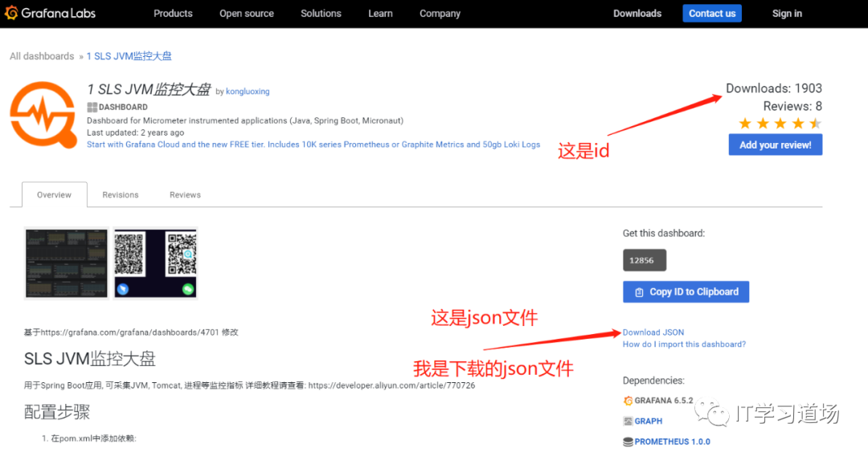Switch to the Reviews tab
Screen dimensions: 868x452
tap(185, 195)
